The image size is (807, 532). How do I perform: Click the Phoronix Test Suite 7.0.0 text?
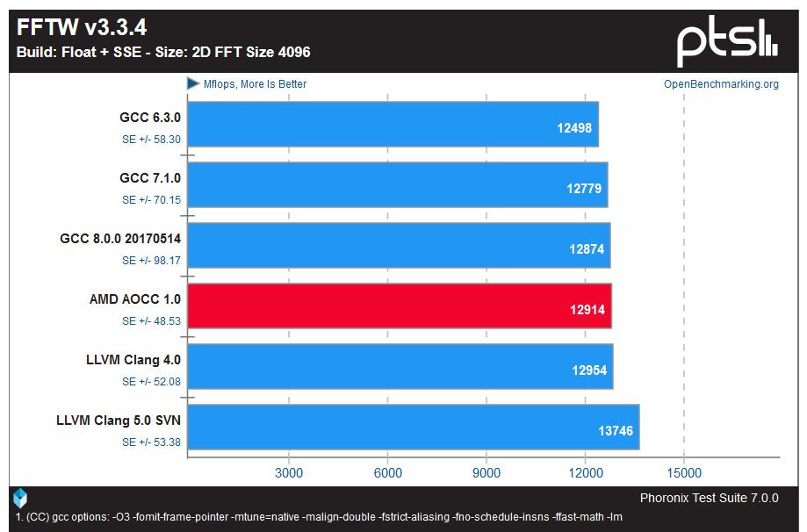[x=710, y=498]
